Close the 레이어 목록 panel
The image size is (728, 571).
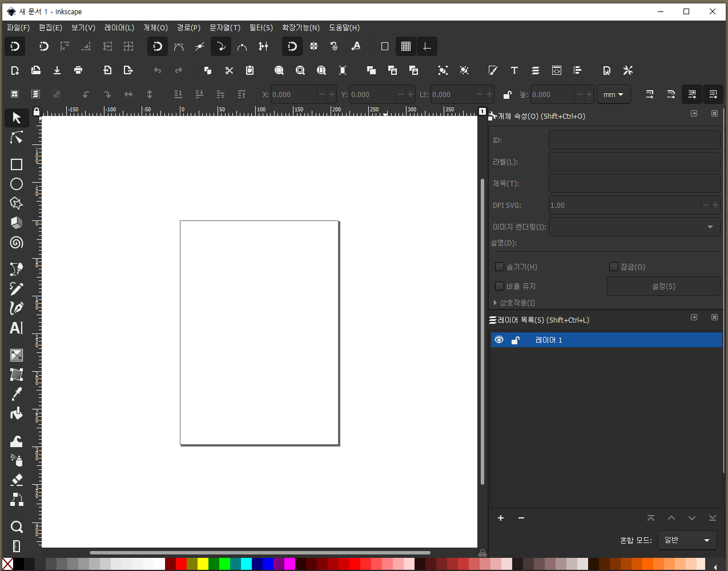tap(714, 317)
